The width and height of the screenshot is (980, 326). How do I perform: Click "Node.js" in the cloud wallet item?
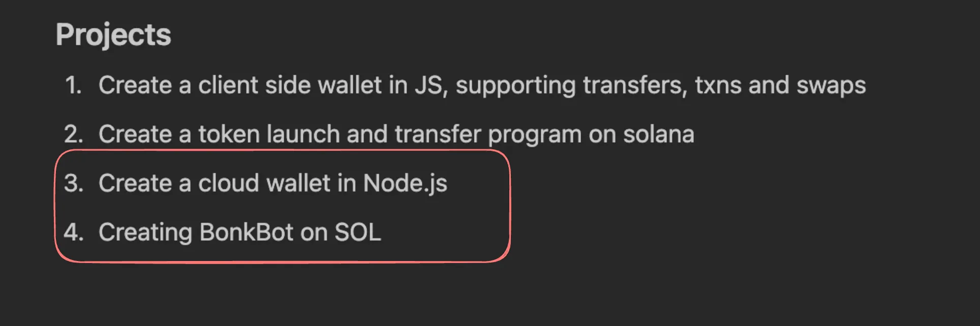[405, 183]
